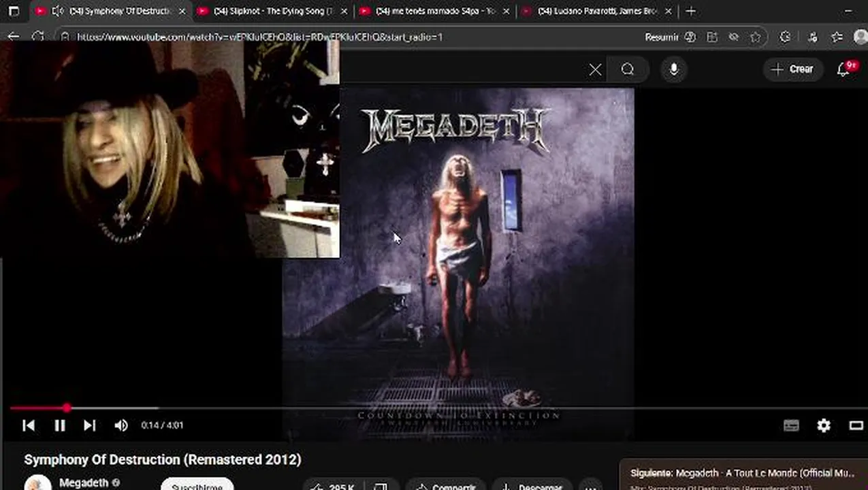
Task: View site information lock icon
Action: 65,37
